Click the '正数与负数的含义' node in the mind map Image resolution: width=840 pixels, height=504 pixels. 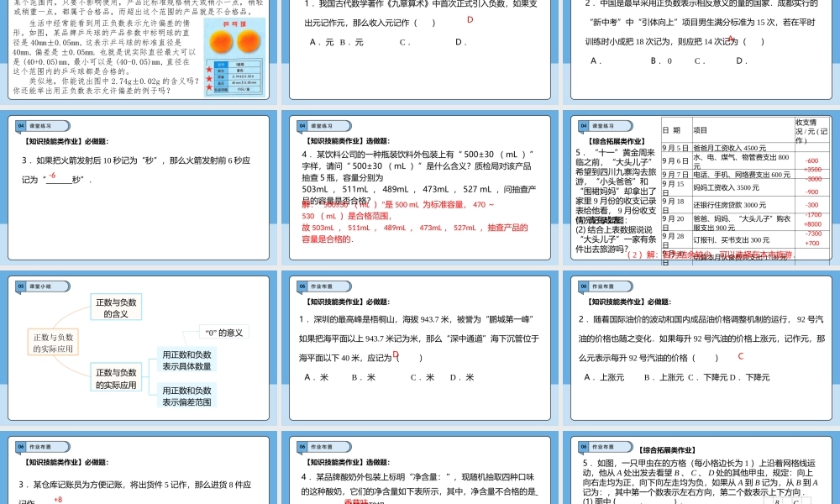click(x=116, y=307)
